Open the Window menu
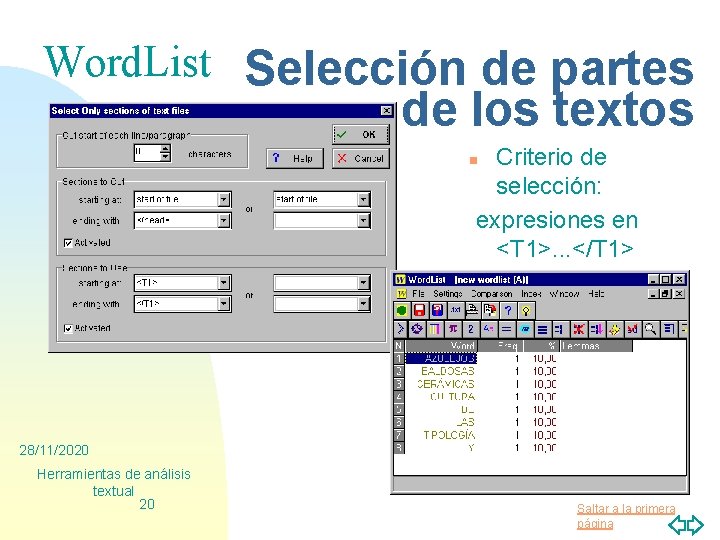720x540 pixels. tap(564, 293)
